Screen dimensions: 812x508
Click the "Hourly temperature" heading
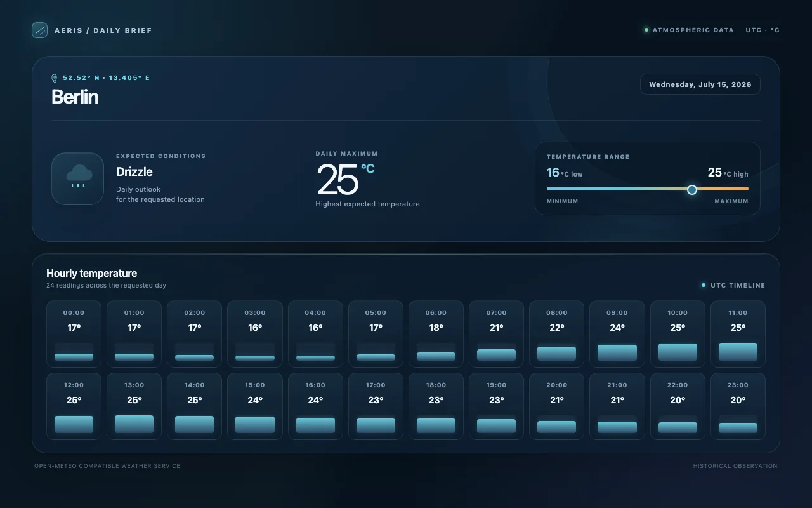[91, 273]
